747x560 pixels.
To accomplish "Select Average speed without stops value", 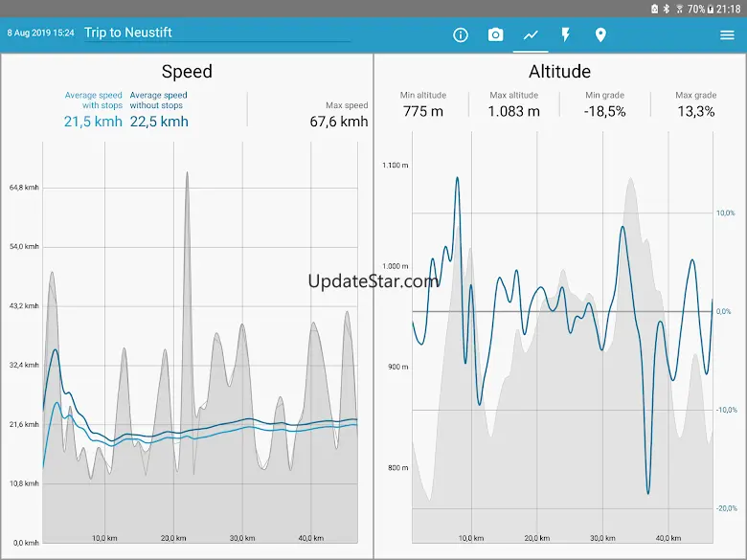I will tap(159, 122).
